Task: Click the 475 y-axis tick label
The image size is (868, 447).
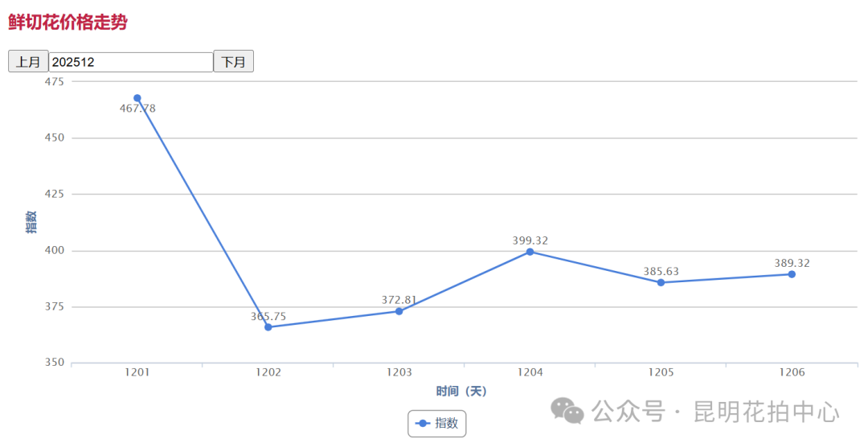Action: (x=55, y=82)
